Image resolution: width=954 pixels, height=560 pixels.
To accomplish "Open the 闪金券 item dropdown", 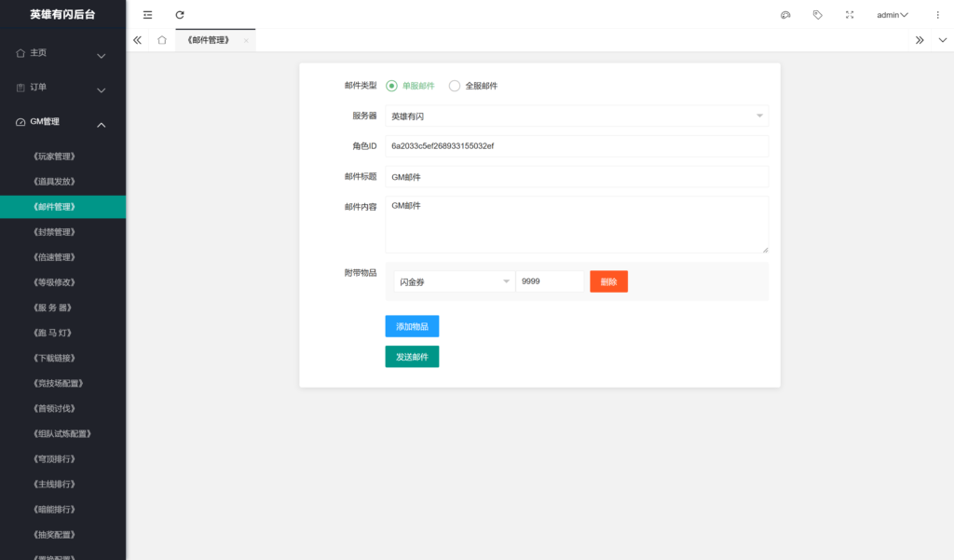I will click(455, 281).
